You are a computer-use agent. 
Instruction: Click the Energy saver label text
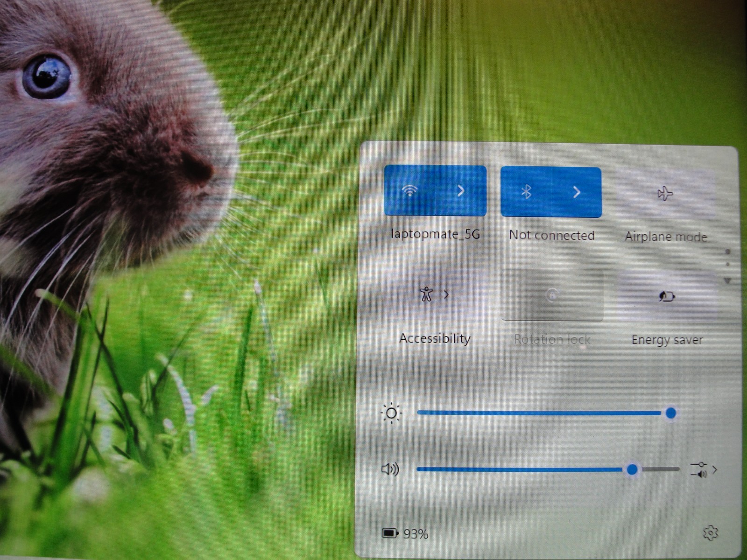pos(667,340)
